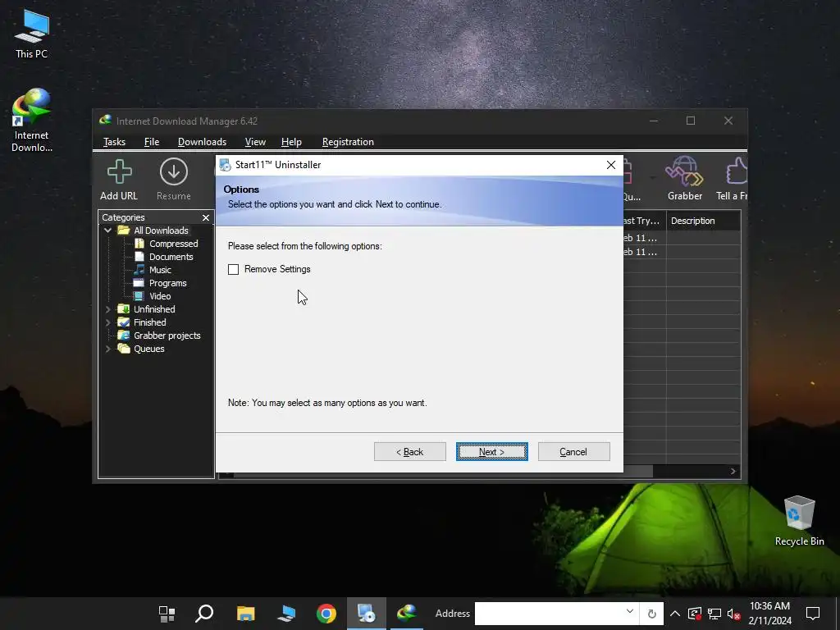Viewport: 840px width, 630px height.
Task: Open taskbar Search
Action: [204, 614]
